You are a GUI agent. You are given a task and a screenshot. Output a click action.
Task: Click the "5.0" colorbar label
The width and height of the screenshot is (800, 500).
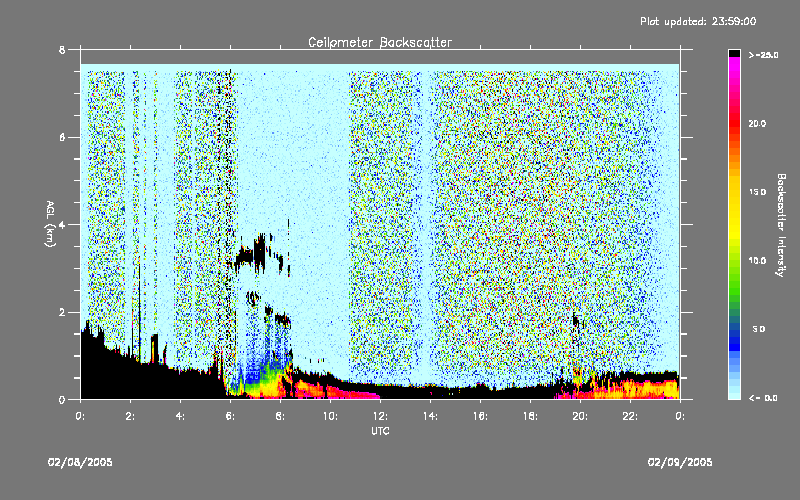[759, 329]
